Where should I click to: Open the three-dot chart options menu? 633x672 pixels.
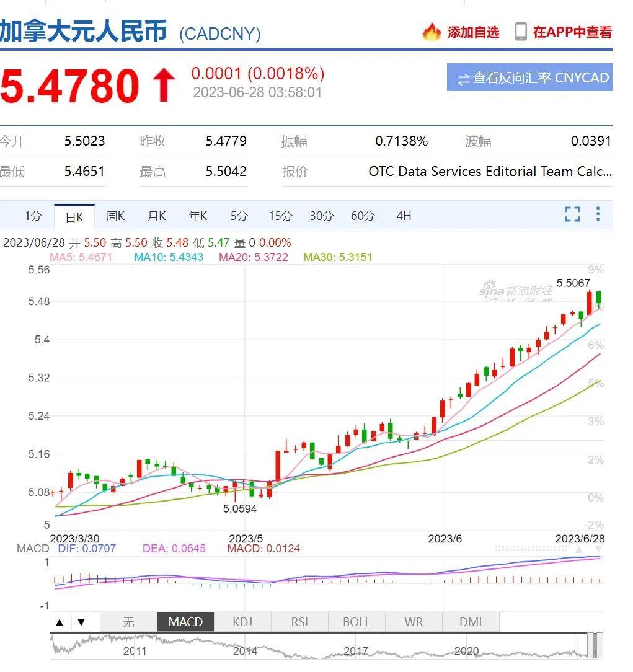598,214
